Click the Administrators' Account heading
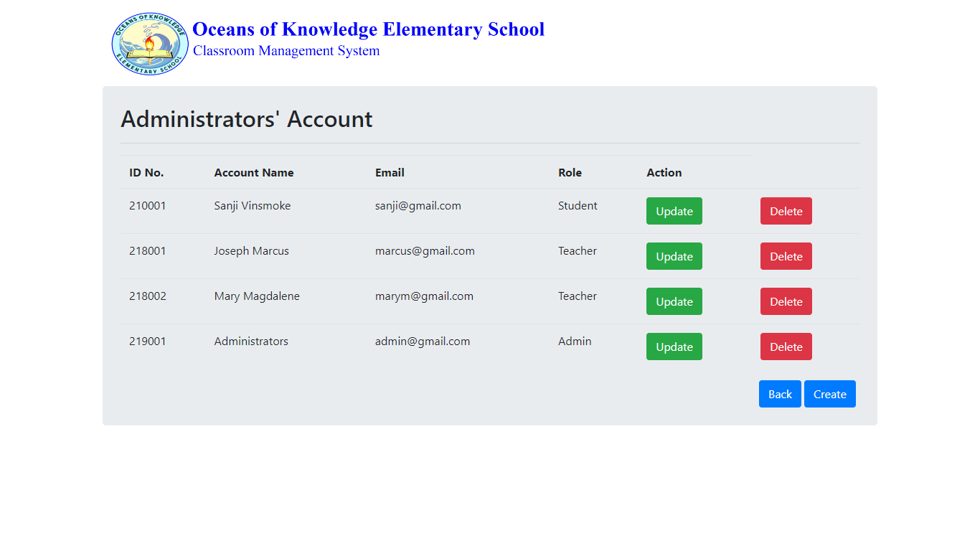This screenshot has height=551, width=980. [246, 119]
